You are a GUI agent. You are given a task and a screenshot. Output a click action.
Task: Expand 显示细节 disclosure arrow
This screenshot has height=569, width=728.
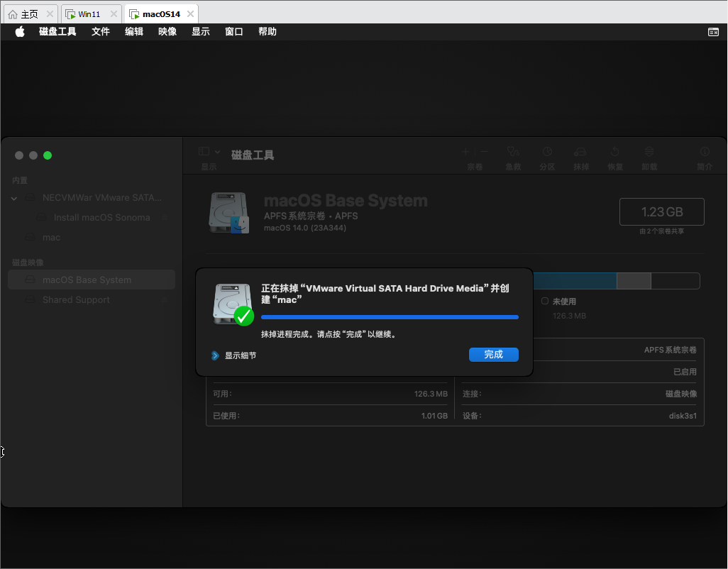216,355
